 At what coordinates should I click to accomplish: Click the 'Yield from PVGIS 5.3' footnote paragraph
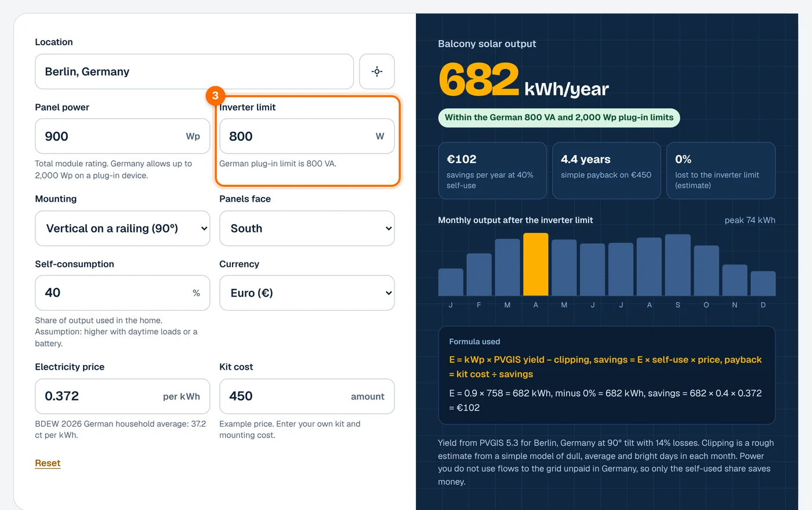606,462
